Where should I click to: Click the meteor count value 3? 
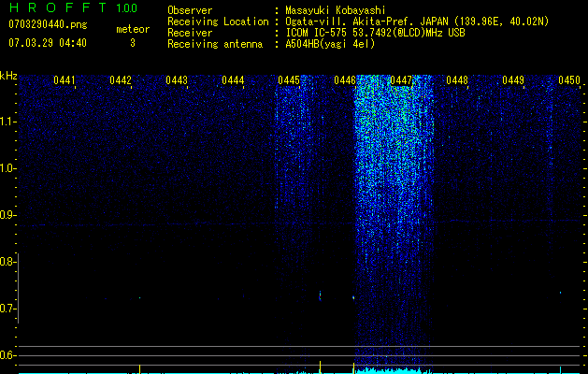[x=133, y=43]
